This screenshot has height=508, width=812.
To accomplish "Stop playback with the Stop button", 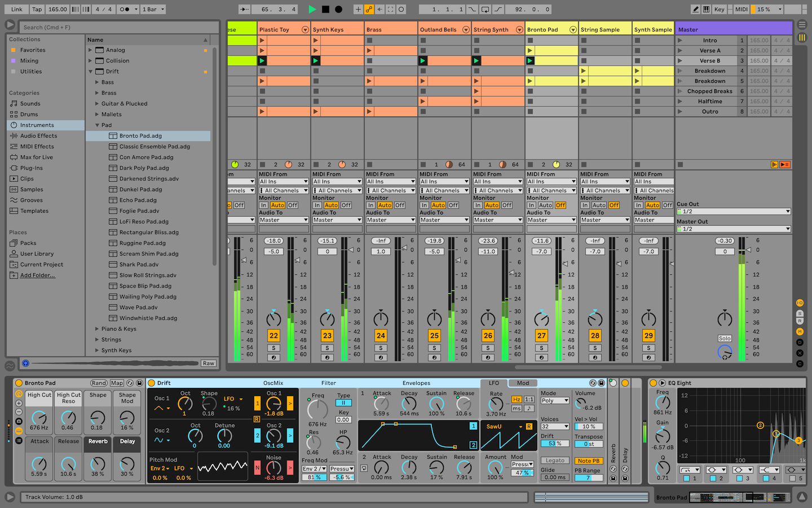I will [325, 9].
